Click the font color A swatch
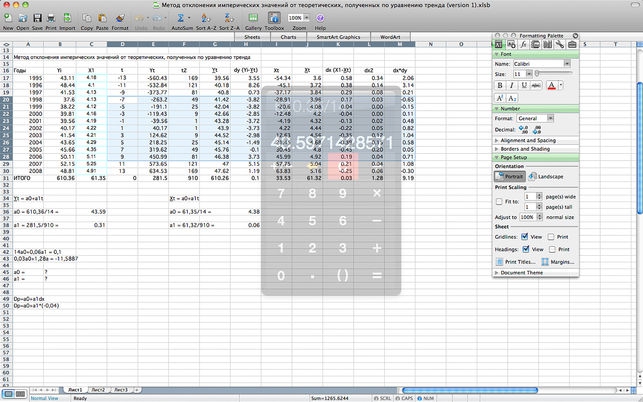643x402 pixels. [x=552, y=85]
